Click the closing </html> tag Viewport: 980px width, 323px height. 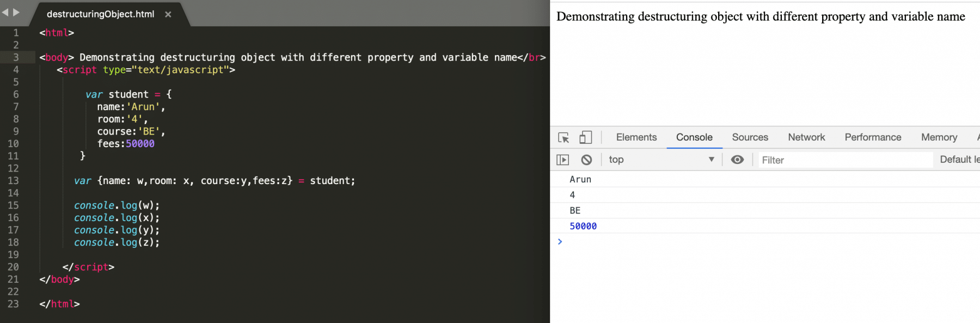click(59, 304)
